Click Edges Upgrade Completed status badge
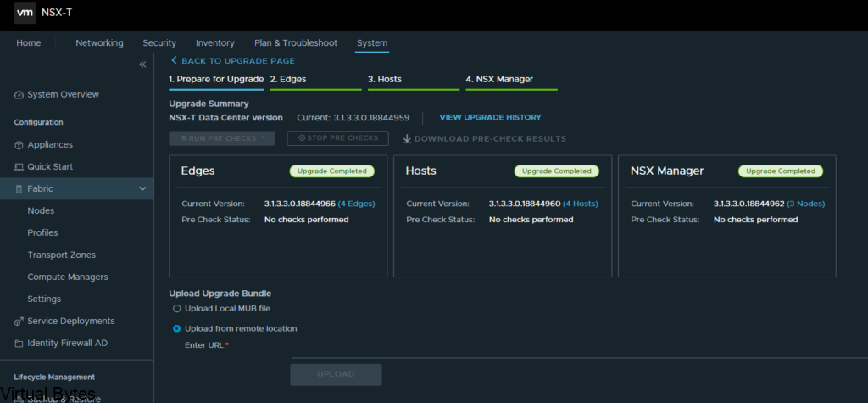The height and width of the screenshot is (403, 868). click(x=332, y=171)
